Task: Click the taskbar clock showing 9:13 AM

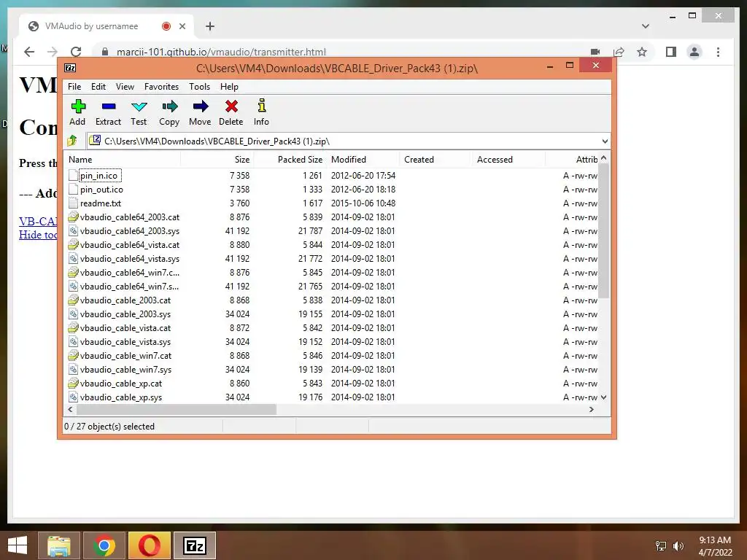Action: [x=715, y=540]
